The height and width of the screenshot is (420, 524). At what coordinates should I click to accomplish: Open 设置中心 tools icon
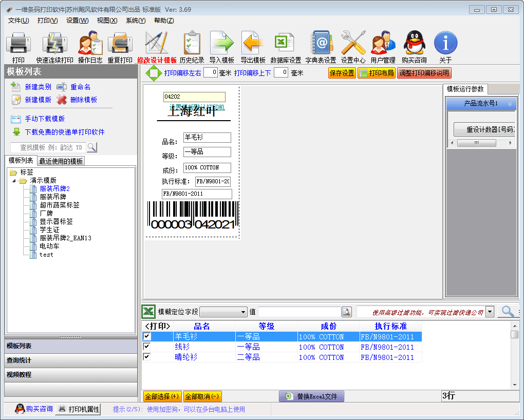coord(353,44)
